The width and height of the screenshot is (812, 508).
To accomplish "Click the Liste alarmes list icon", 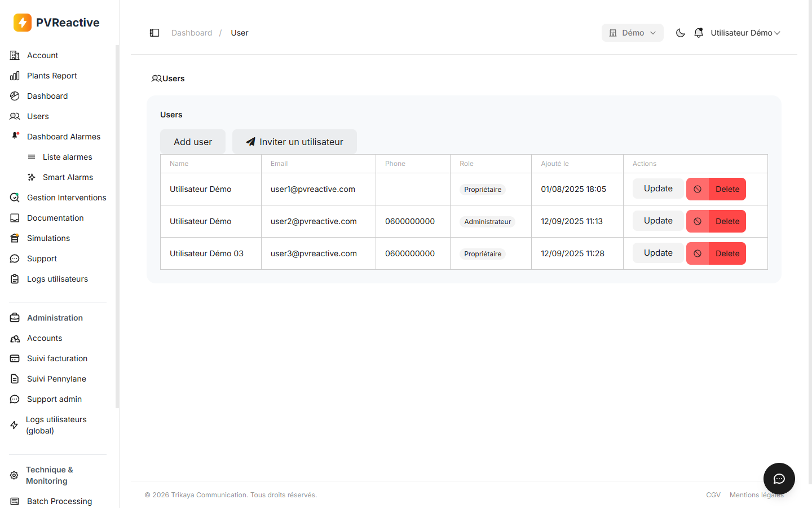I will click(32, 157).
